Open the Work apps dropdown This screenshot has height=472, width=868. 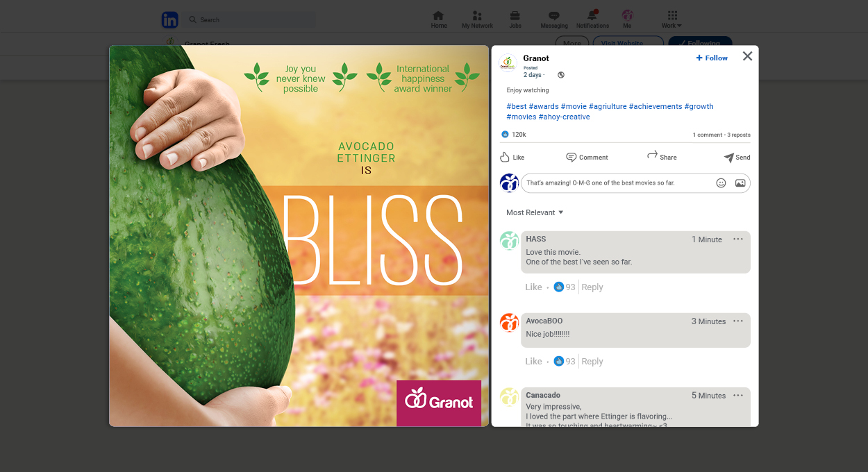click(x=671, y=19)
